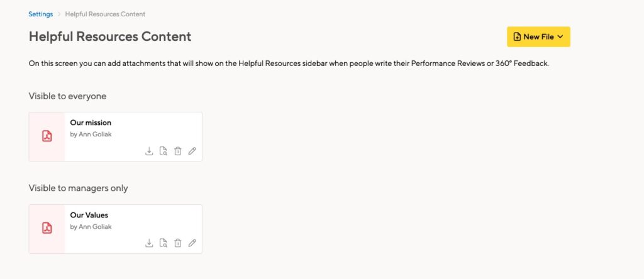The height and width of the screenshot is (279, 644).
Task: Open the Our mission file title
Action: click(91, 123)
